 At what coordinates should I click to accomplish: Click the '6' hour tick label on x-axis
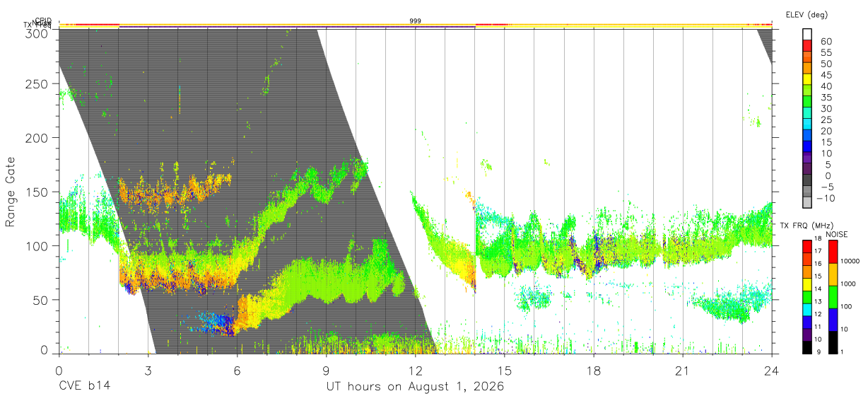tap(237, 371)
